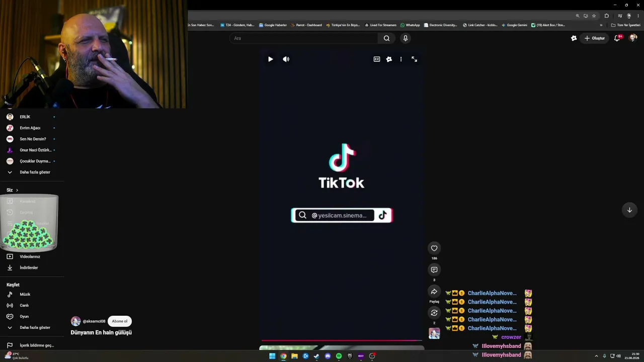Open the @aksamci08 channel link

[94, 321]
